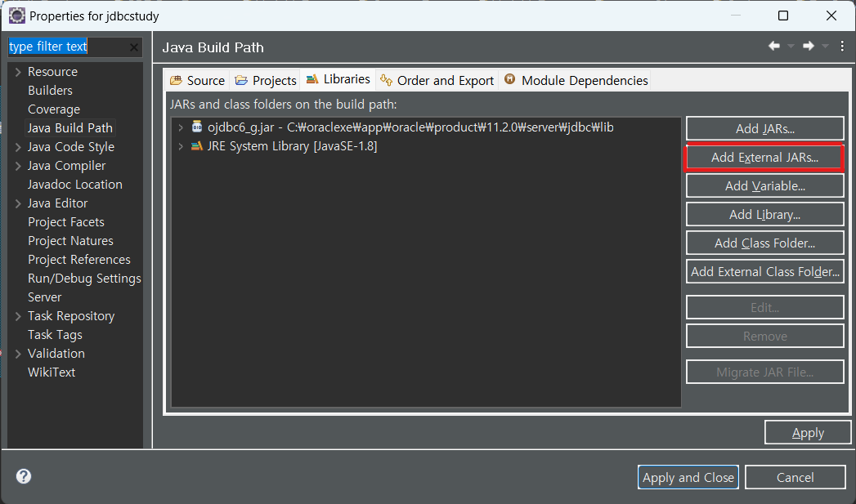Expand the Java Editor node
Image resolution: width=856 pixels, height=504 pixels.
click(18, 203)
